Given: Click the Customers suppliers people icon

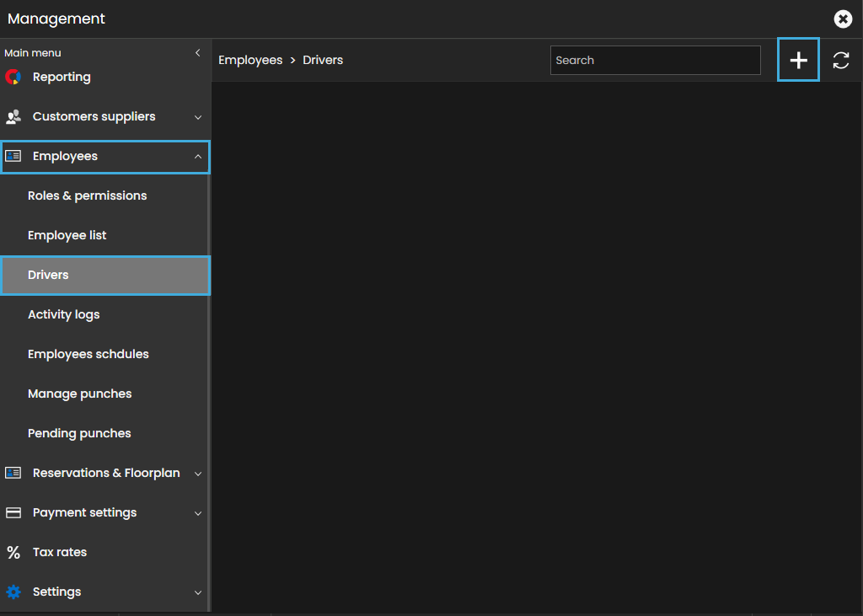Looking at the screenshot, I should (x=13, y=116).
